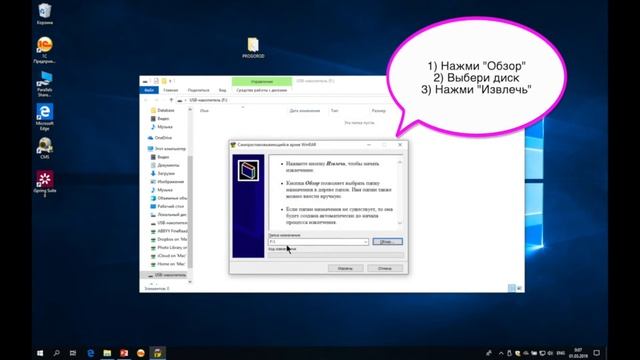This screenshot has width=640, height=360.
Task: Open the iSpring Suite desktop shortcut
Action: click(44, 184)
